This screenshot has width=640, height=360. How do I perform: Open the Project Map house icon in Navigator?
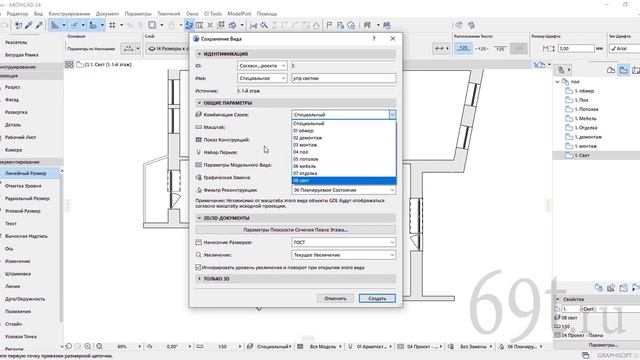[611, 70]
